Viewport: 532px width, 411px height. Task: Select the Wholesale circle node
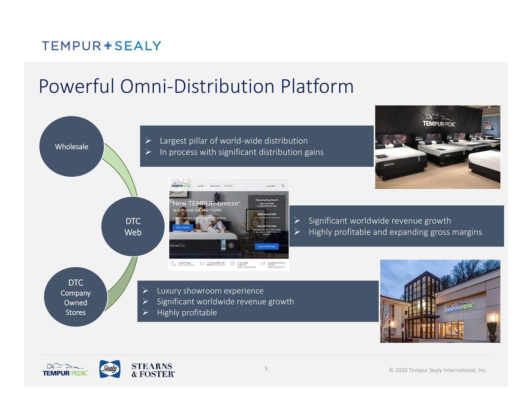71,146
